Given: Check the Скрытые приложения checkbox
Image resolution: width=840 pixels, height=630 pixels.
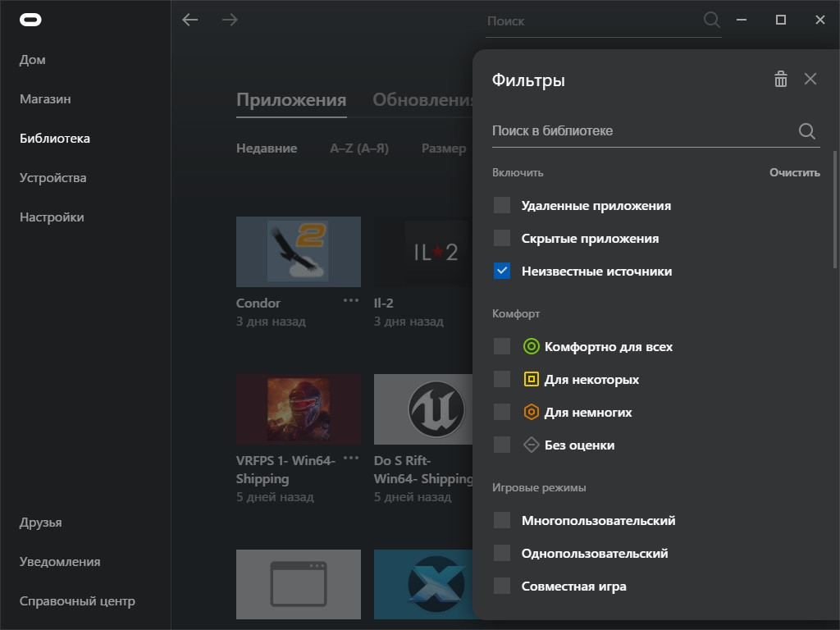Looking at the screenshot, I should click(x=502, y=238).
